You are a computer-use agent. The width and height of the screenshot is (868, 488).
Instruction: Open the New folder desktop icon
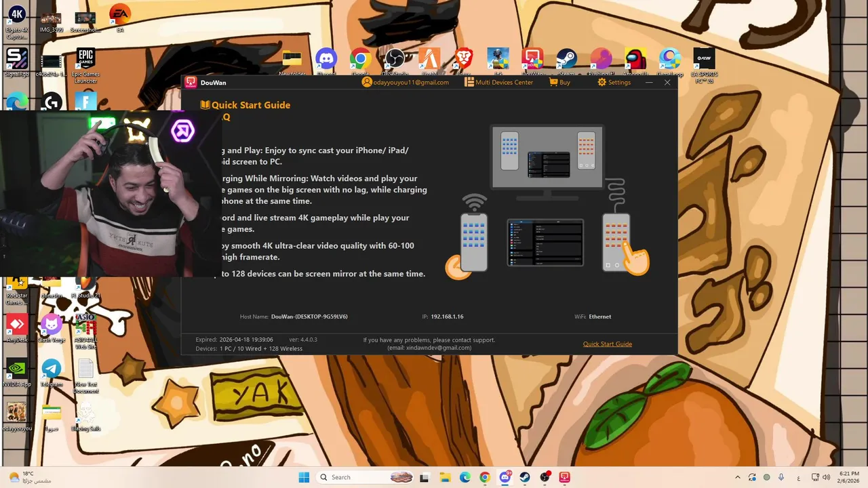tap(292, 62)
